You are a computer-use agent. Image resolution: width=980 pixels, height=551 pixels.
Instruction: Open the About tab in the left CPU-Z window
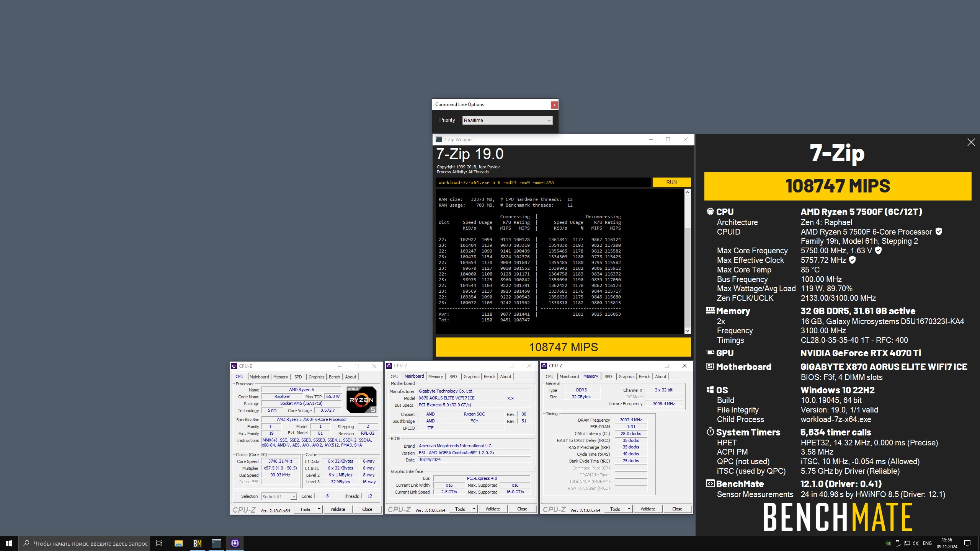coord(351,377)
